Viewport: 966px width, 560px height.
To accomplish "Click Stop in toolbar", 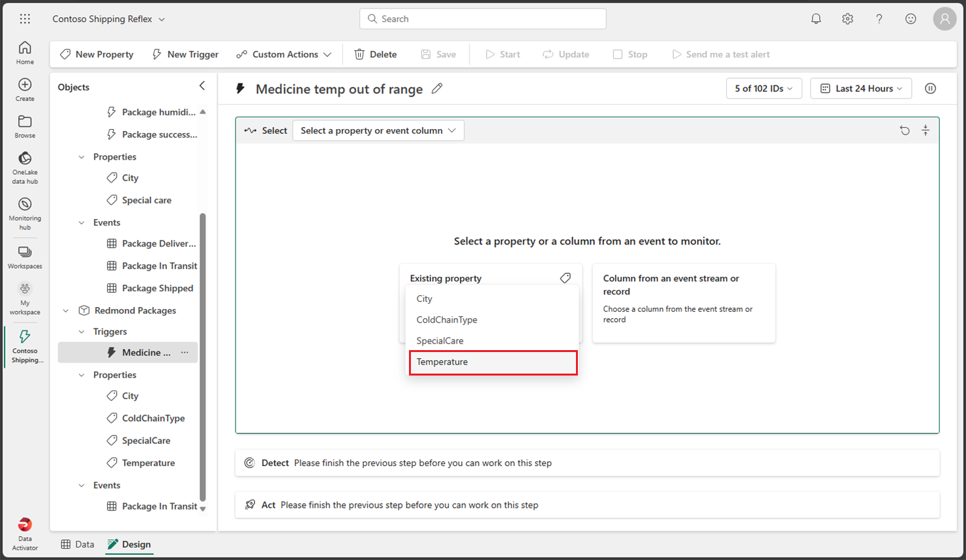I will tap(630, 54).
